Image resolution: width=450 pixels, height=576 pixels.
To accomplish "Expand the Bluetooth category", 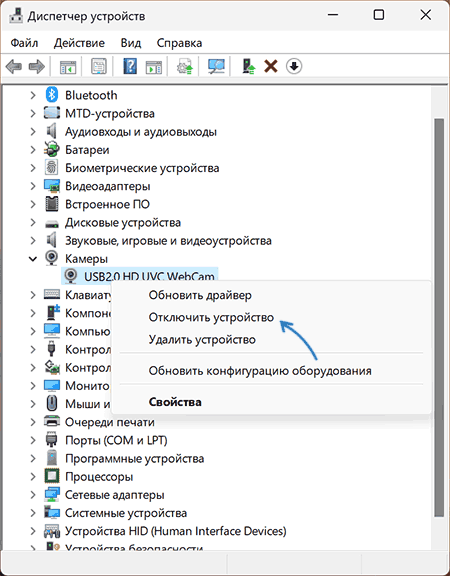I will click(x=33, y=95).
